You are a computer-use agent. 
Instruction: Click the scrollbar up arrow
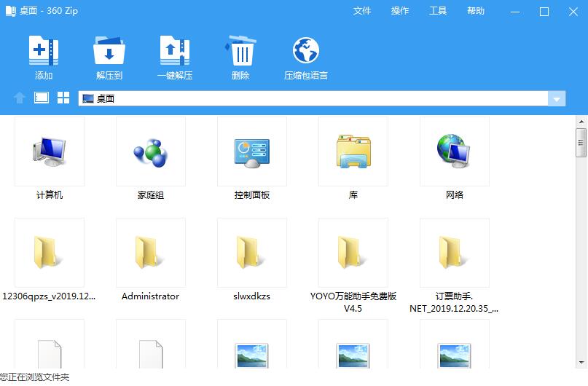[x=581, y=122]
